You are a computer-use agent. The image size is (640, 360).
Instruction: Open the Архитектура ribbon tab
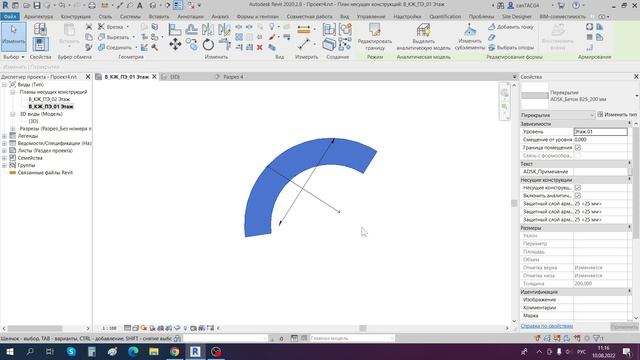(38, 17)
